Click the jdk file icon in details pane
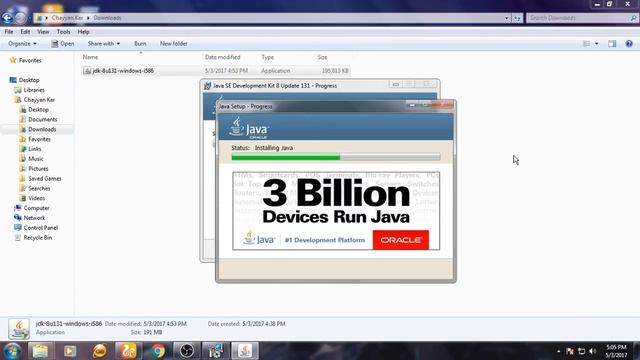Viewport: 640px width, 360px height. click(x=19, y=329)
